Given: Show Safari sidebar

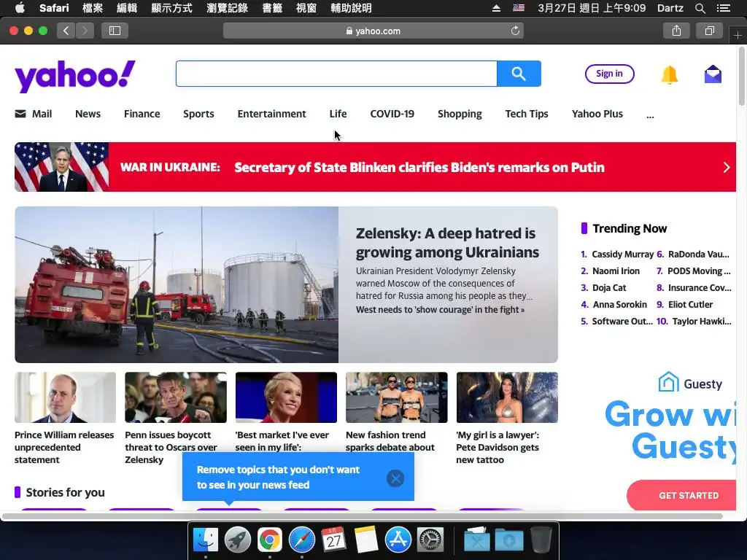Looking at the screenshot, I should pyautogui.click(x=115, y=31).
